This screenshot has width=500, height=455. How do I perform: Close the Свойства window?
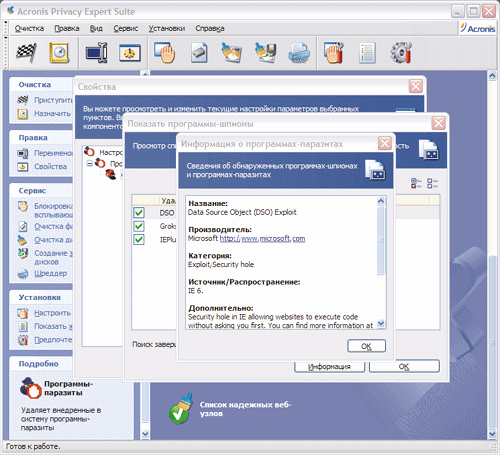(416, 87)
